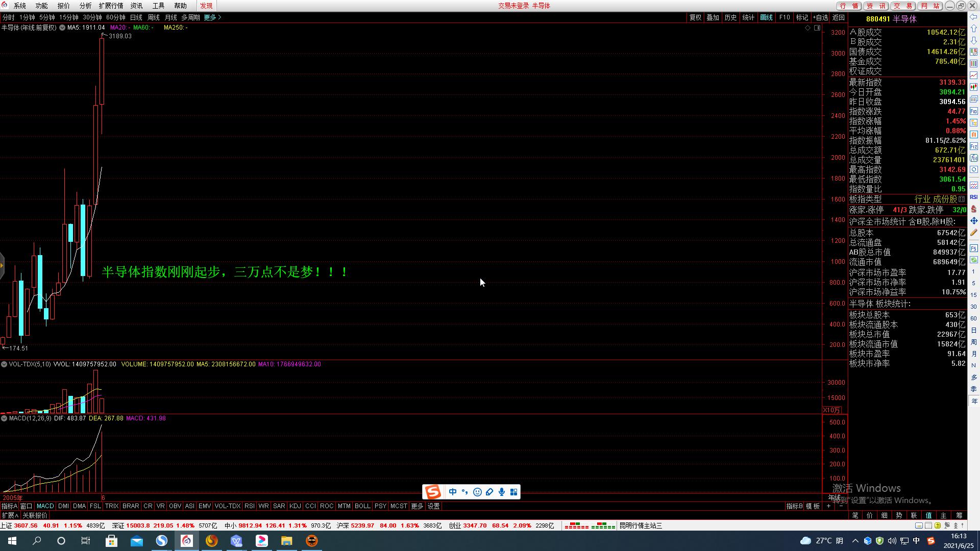Toggle 复权 price adjustment option
Screen dimensions: 980x551
pyautogui.click(x=695, y=17)
